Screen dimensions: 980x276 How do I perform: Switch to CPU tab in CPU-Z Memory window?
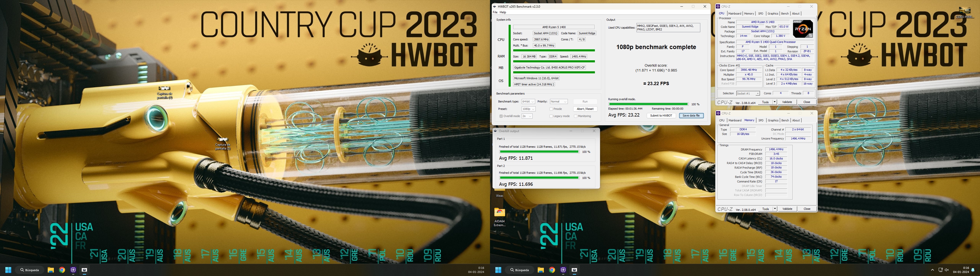(x=722, y=120)
